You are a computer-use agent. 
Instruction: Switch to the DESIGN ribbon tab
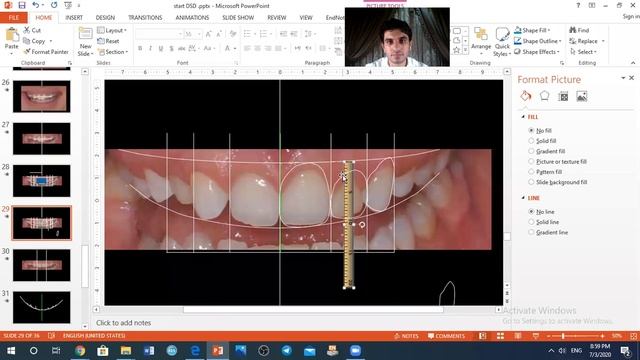point(105,18)
